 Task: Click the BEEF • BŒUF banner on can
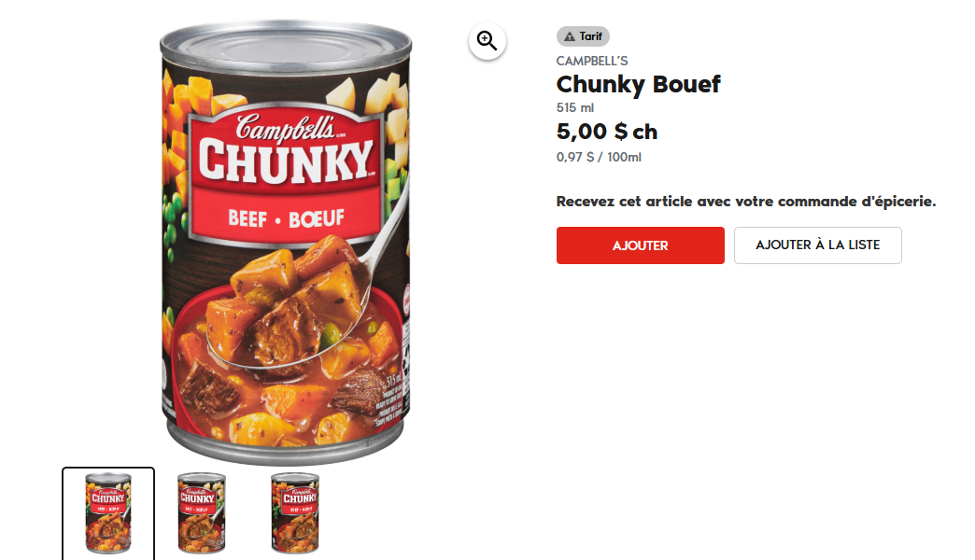click(x=286, y=218)
